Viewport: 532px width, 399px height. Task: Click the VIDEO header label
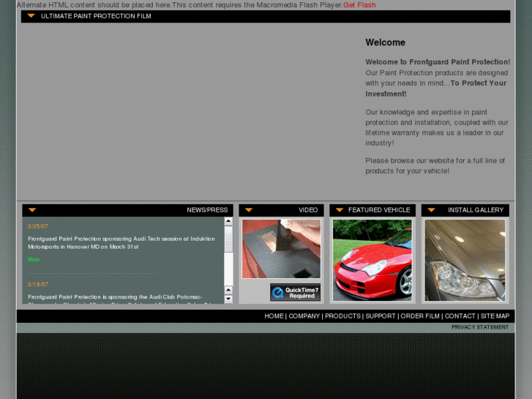click(308, 210)
